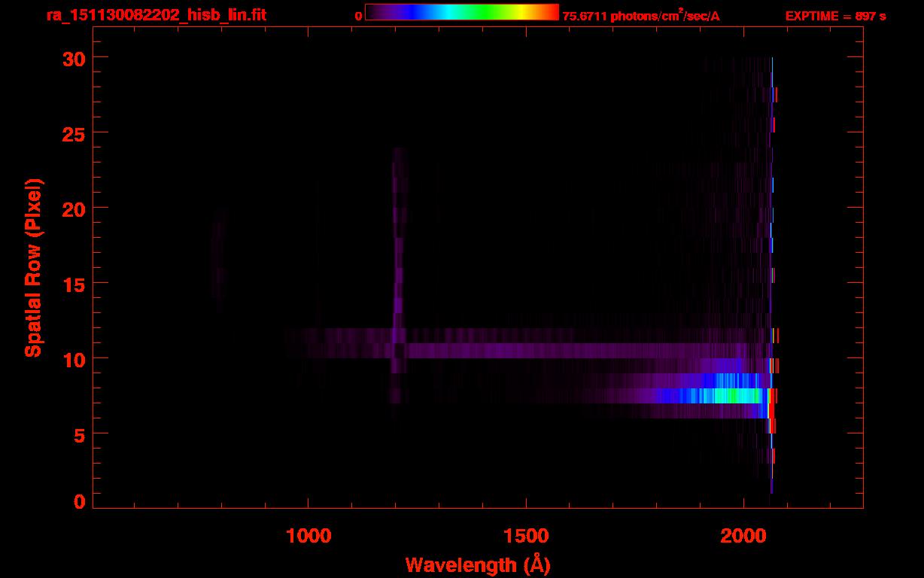
Task: Click the 1500 wavelength tick label
Action: [526, 536]
